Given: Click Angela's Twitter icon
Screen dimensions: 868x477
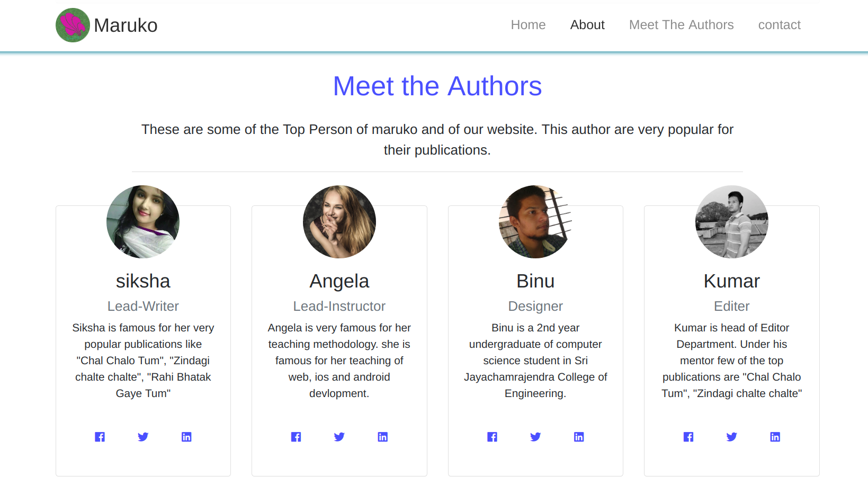Looking at the screenshot, I should [339, 437].
